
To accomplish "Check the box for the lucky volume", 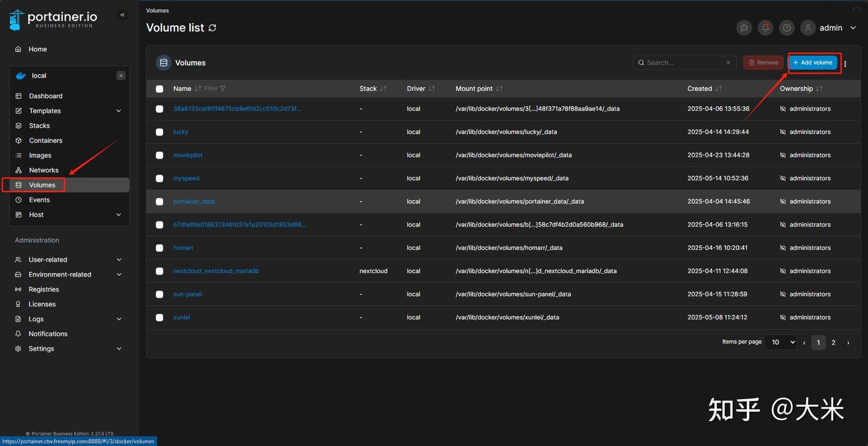I will [160, 132].
